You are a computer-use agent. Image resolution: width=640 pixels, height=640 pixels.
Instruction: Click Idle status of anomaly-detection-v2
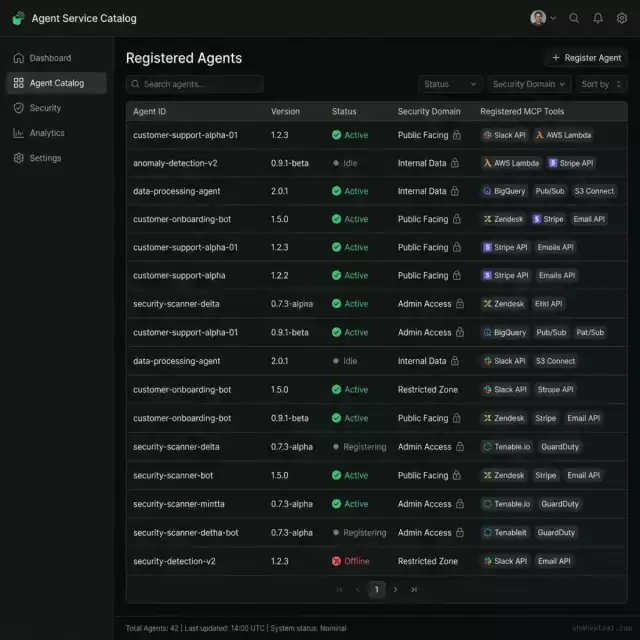click(345, 163)
